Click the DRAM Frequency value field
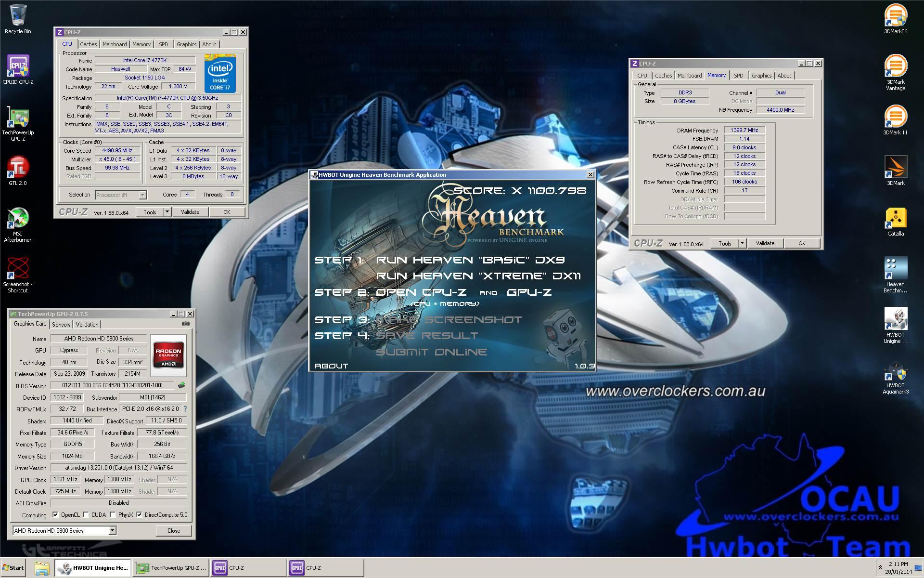This screenshot has height=578, width=924. coord(744,130)
